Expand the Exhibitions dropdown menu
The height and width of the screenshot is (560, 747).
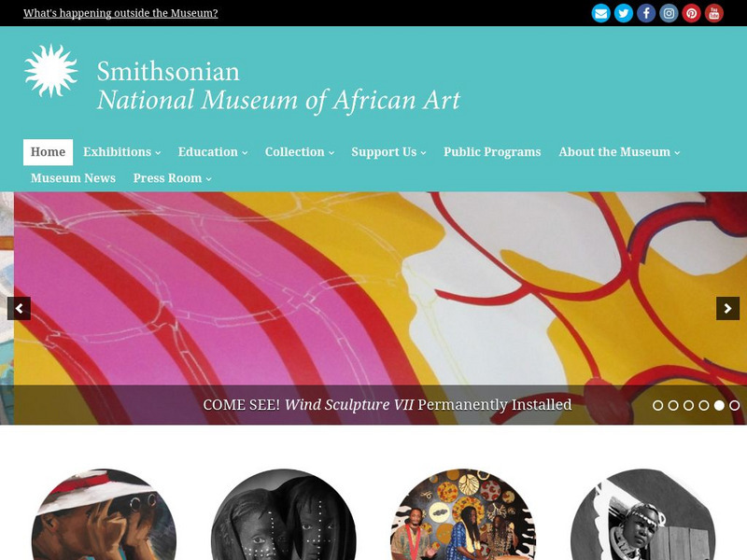point(121,152)
